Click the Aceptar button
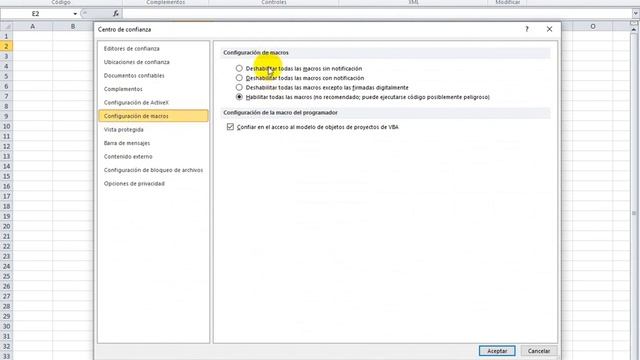Viewport: 640px width, 360px height. [x=497, y=351]
